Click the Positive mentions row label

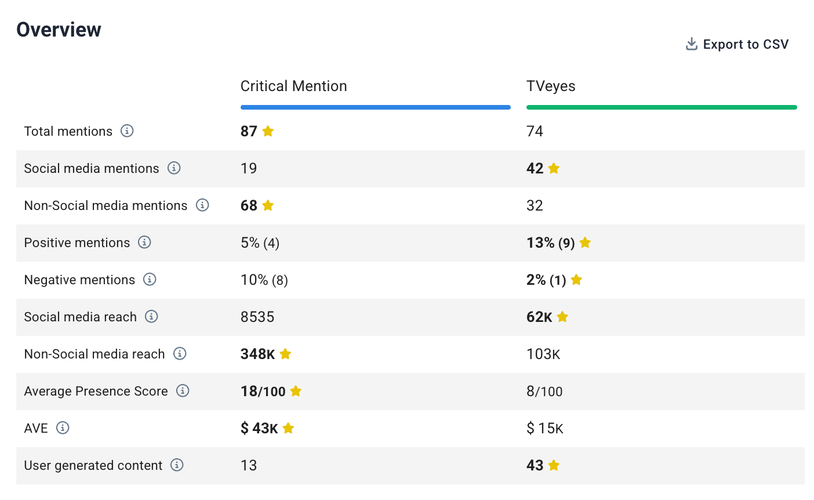click(77, 242)
